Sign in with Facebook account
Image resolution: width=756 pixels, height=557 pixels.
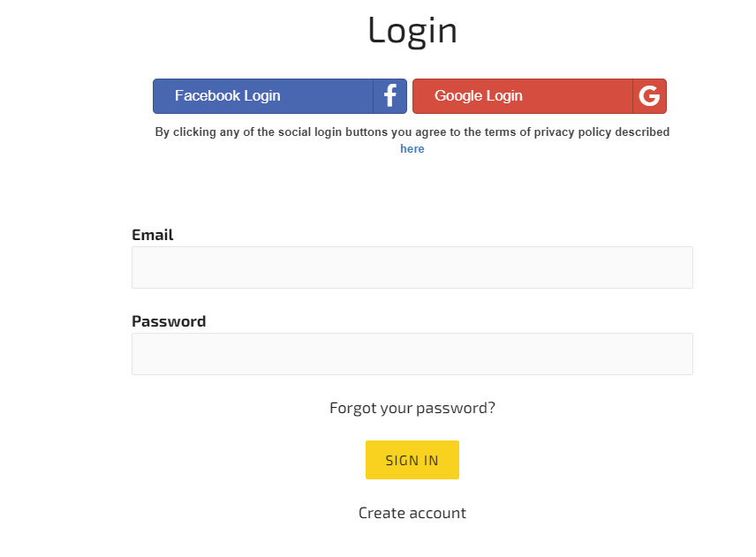coord(263,96)
